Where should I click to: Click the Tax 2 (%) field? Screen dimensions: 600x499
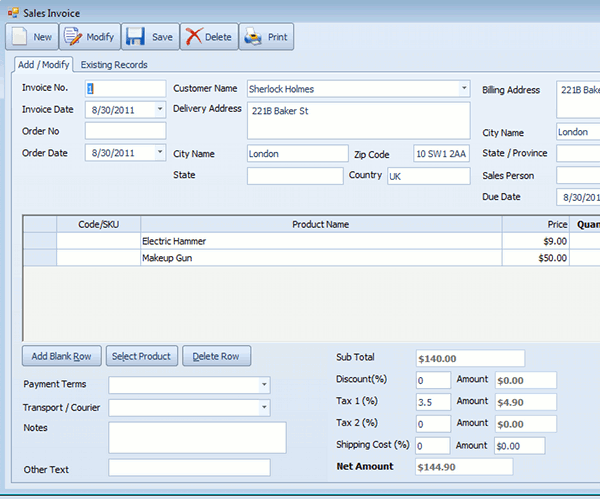pos(433,424)
